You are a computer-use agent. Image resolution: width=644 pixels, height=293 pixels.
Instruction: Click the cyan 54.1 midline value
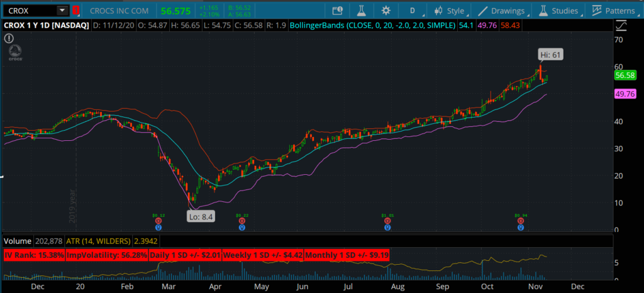tap(466, 25)
